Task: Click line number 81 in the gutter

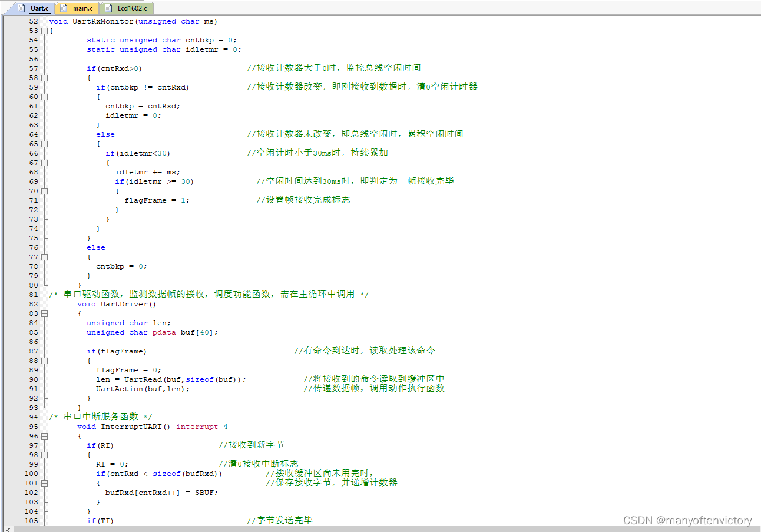Action: click(x=33, y=295)
